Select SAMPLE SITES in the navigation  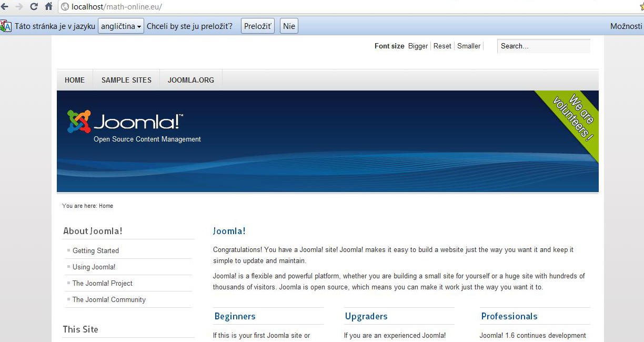[x=126, y=80]
